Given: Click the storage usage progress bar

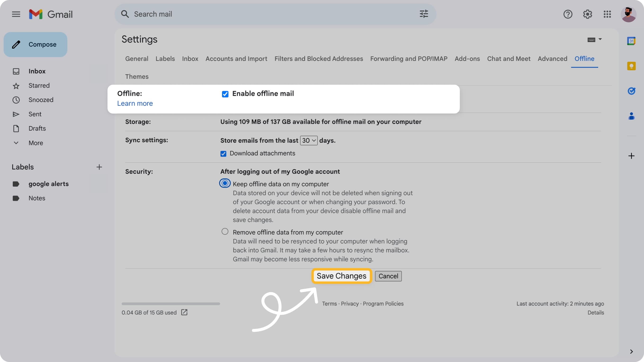Looking at the screenshot, I should pos(171,304).
